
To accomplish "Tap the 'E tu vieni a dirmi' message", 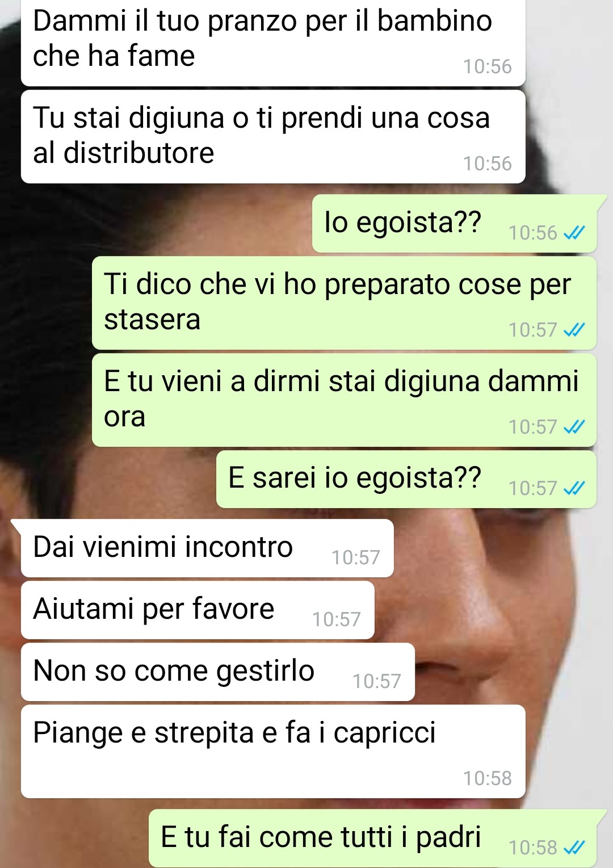I will click(344, 400).
